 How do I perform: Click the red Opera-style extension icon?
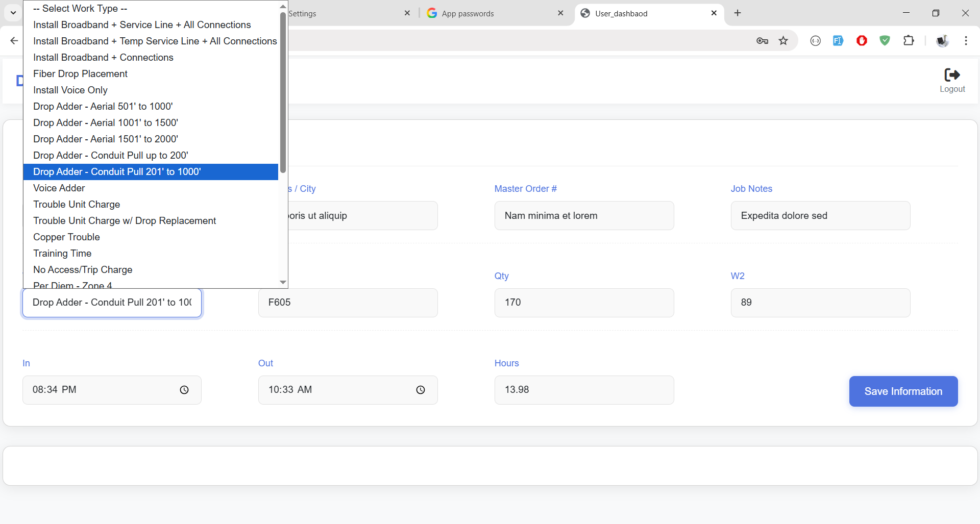point(862,41)
